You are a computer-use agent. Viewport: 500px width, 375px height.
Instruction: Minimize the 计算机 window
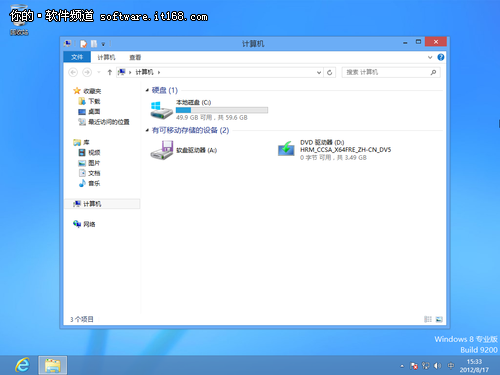pos(405,42)
